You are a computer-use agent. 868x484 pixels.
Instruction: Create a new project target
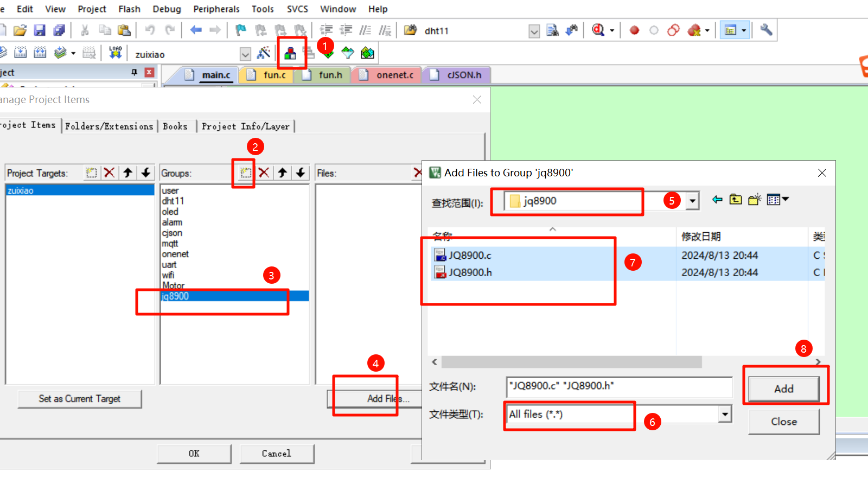click(x=91, y=173)
